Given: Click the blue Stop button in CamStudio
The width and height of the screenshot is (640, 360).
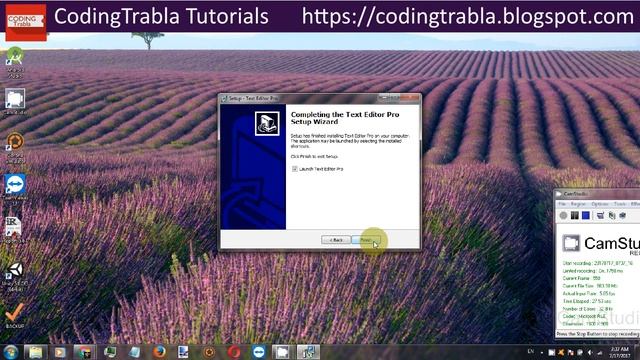Looking at the screenshot, I should (x=586, y=216).
